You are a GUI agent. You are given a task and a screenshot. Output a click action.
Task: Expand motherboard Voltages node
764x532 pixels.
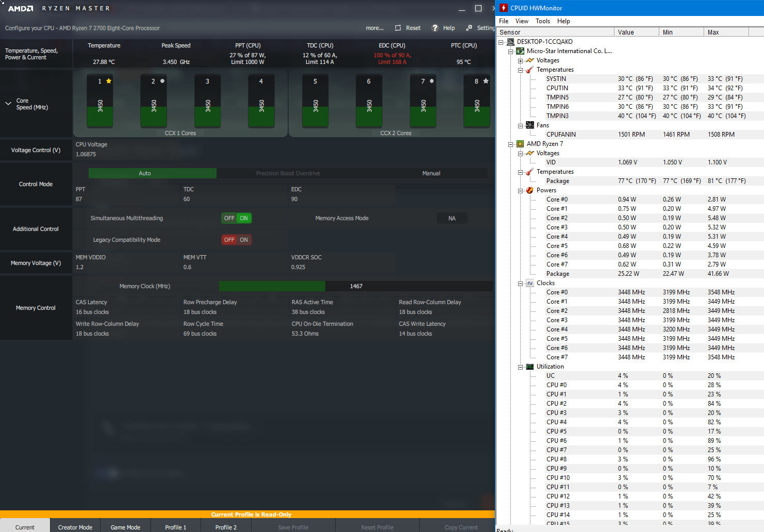pos(521,61)
